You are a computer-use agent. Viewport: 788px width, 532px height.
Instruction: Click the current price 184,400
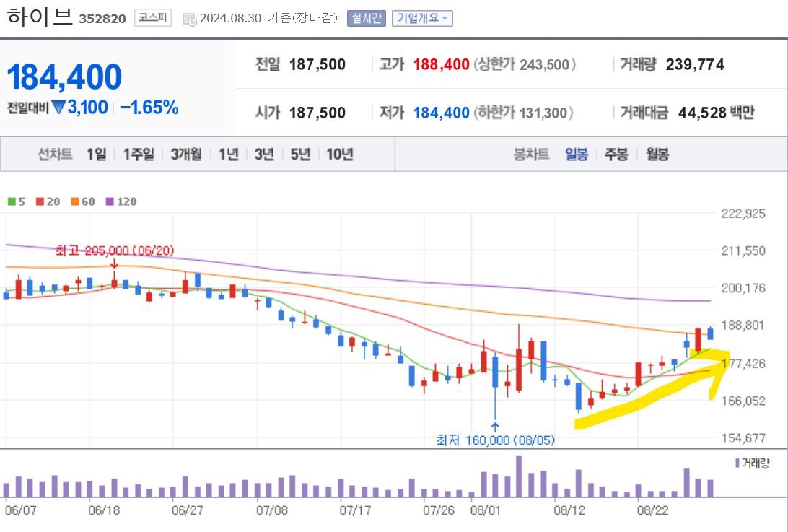coord(64,77)
